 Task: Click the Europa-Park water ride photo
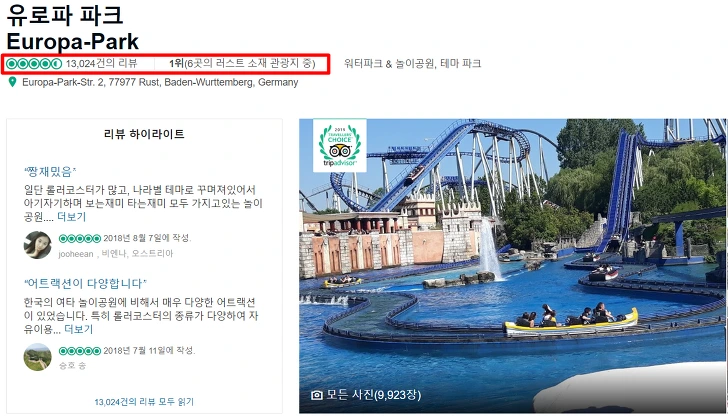point(513,266)
